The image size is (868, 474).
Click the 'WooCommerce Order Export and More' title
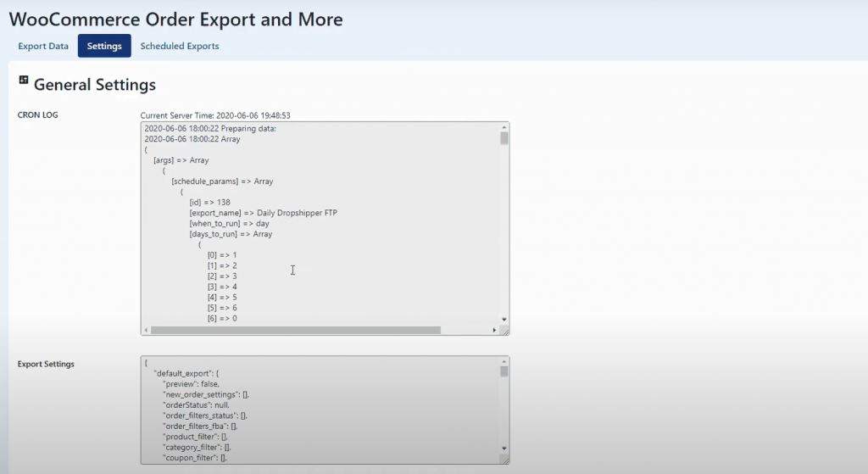coord(176,20)
